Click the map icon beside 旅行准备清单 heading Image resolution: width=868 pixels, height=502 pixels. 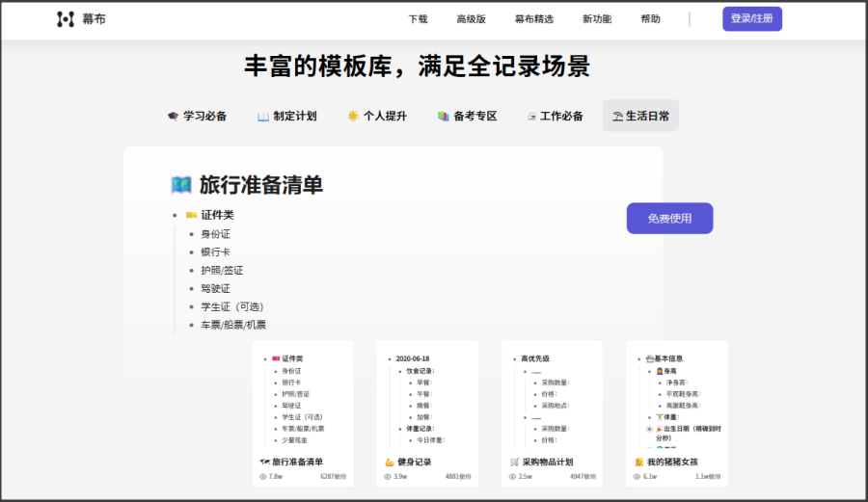click(180, 185)
